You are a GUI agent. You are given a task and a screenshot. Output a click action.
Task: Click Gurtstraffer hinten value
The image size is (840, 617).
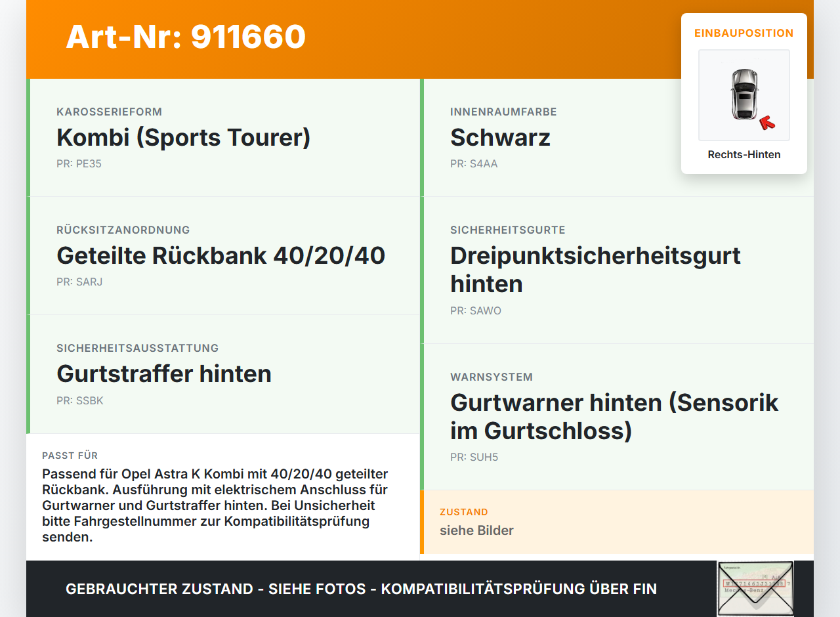(164, 373)
